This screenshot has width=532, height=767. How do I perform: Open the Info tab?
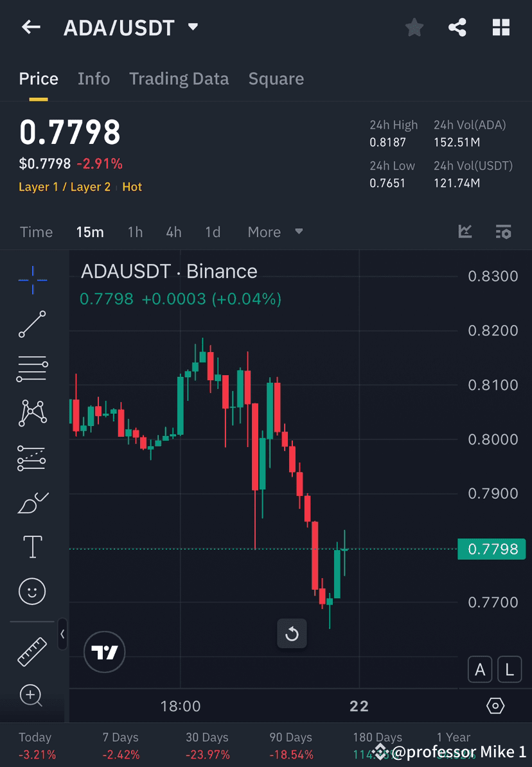[94, 78]
